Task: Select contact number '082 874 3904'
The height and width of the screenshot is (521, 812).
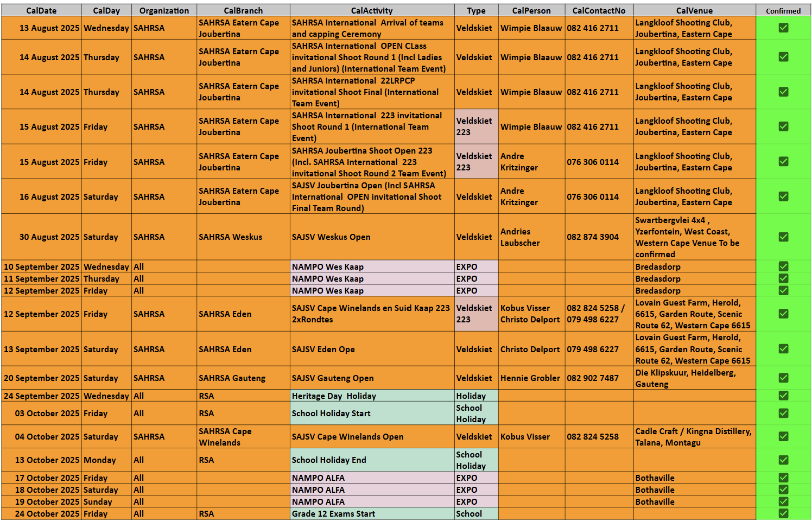Action: [599, 237]
